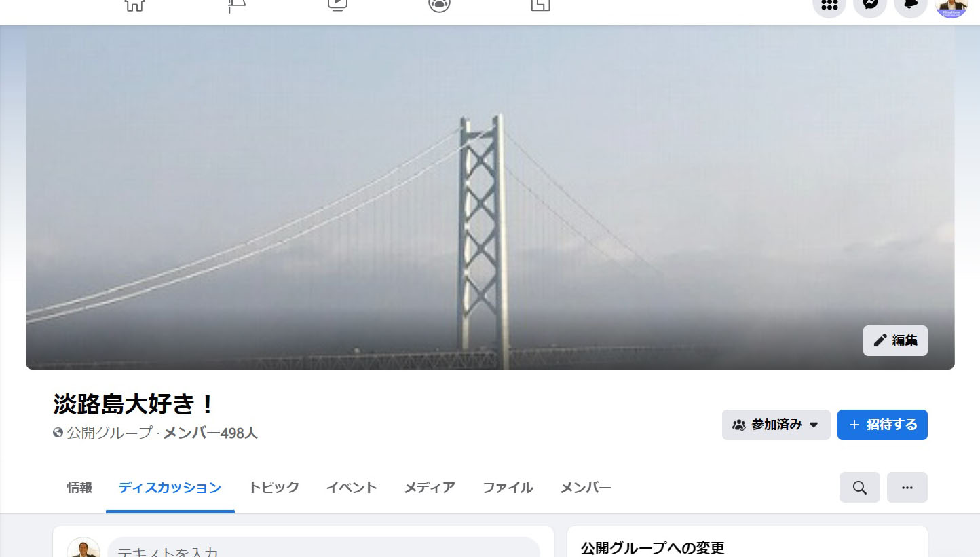Open the Pages flag icon
The image size is (980, 557).
pos(236,4)
